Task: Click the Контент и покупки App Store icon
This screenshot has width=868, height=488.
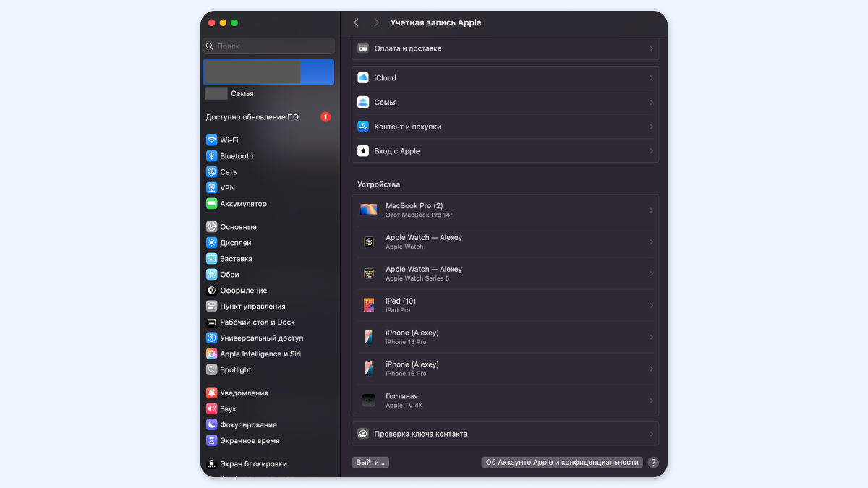Action: click(x=363, y=127)
